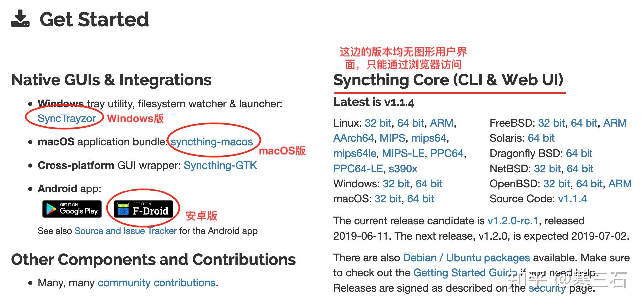Open Debian / Ubuntu packages link

click(x=466, y=258)
